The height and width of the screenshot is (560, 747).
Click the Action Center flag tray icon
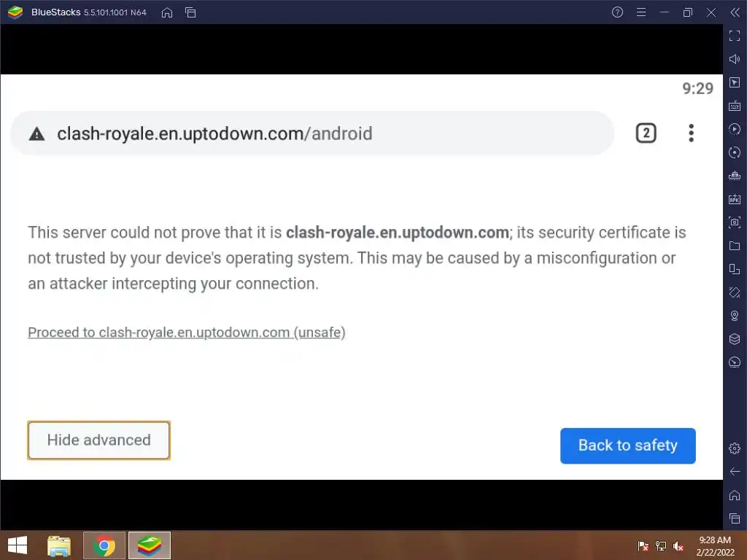coord(643,545)
